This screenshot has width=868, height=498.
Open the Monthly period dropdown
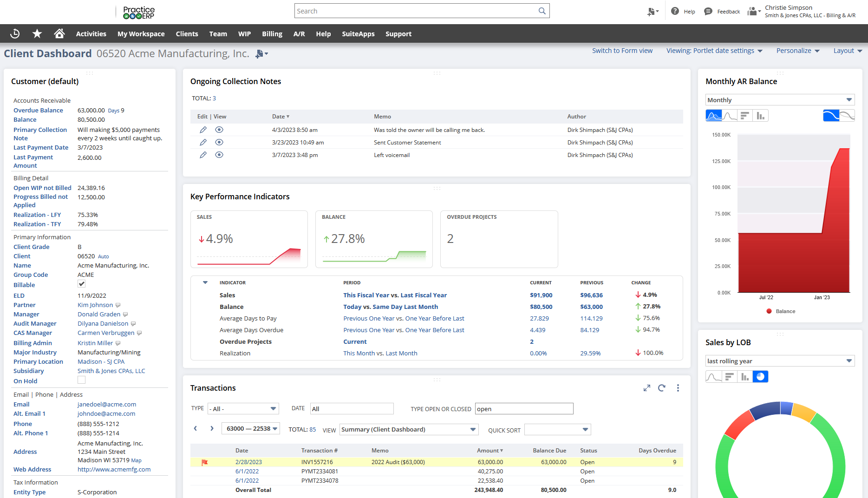coord(780,99)
